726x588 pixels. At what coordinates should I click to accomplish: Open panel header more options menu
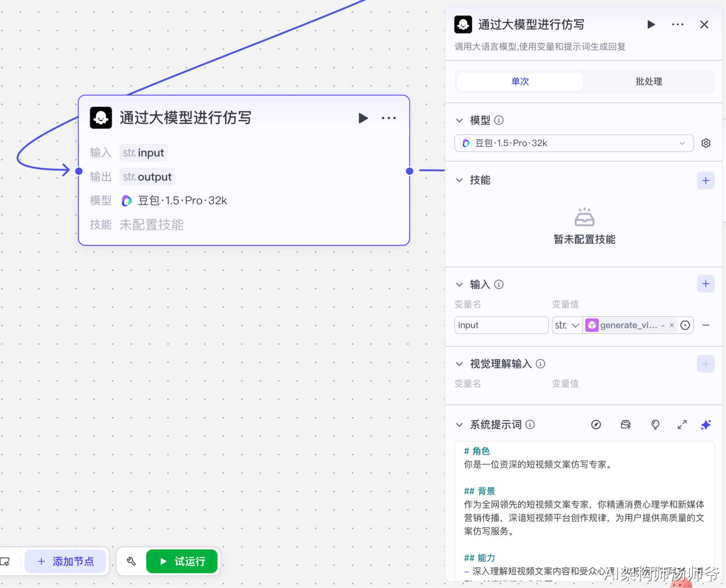click(678, 25)
